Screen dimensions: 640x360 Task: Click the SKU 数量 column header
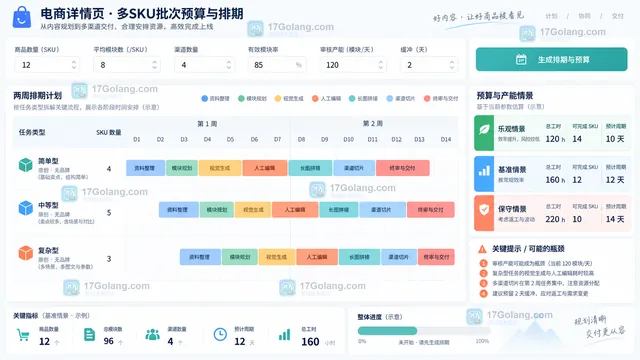pyautogui.click(x=109, y=132)
